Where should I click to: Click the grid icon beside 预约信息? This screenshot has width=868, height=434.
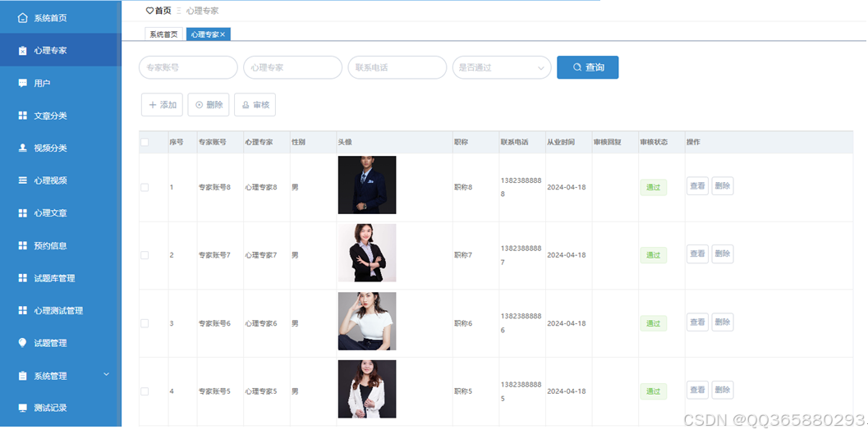click(22, 245)
